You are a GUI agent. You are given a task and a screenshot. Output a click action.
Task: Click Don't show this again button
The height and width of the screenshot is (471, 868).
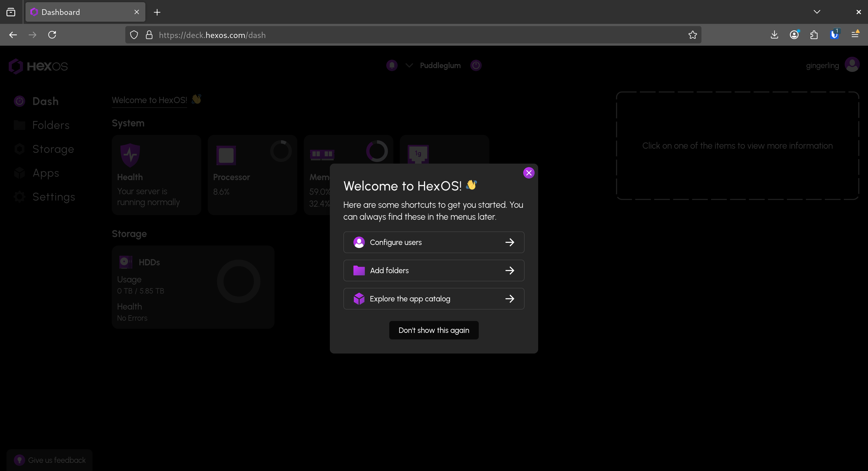[x=434, y=330]
